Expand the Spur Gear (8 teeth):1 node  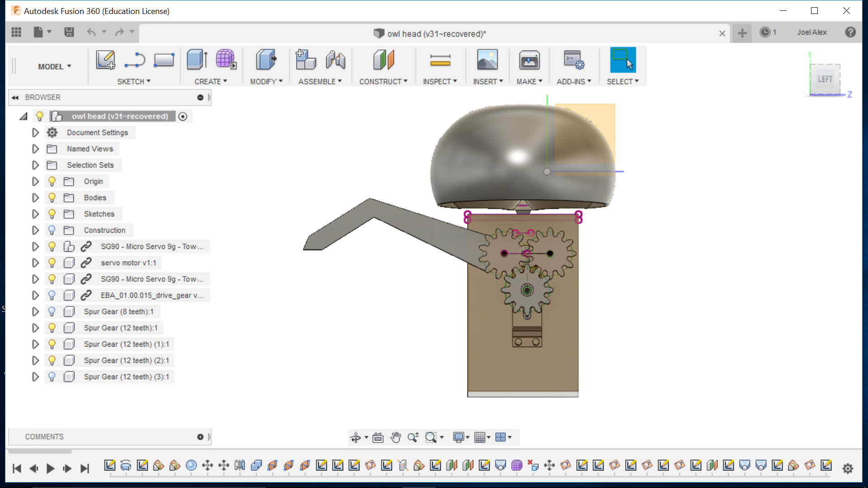35,311
